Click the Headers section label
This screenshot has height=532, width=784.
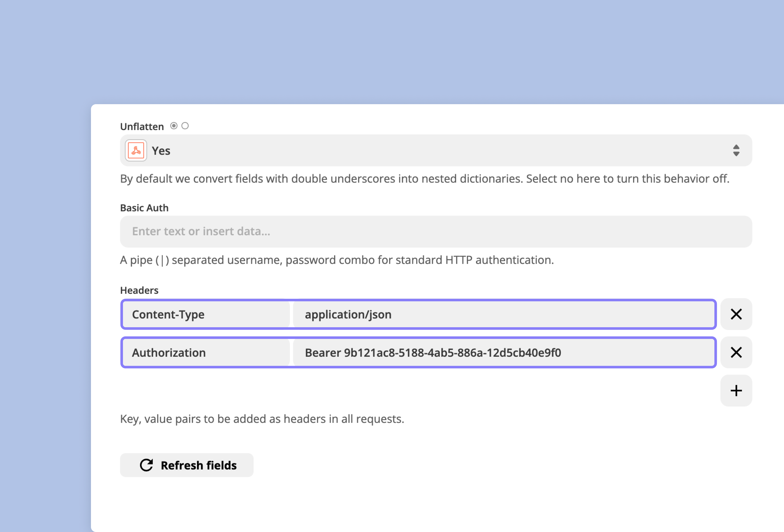click(139, 290)
